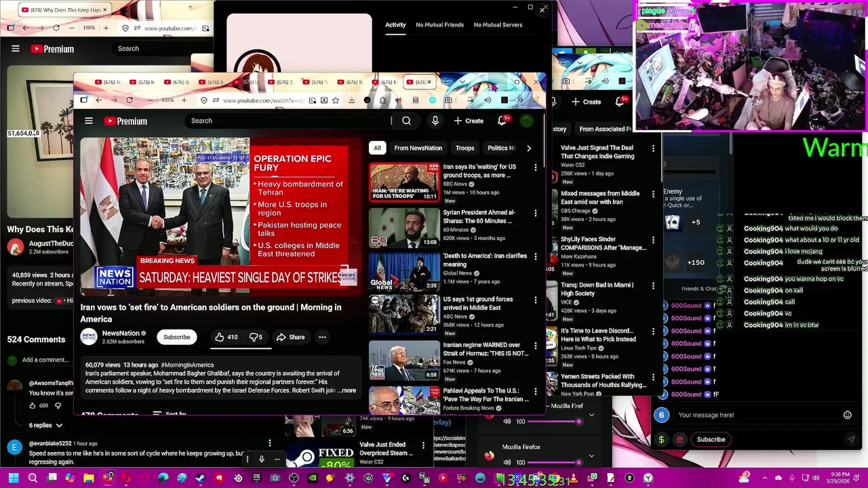Like AwsomeTanqR comment in back window
Image resolution: width=868 pixels, height=488 pixels.
coord(32,405)
